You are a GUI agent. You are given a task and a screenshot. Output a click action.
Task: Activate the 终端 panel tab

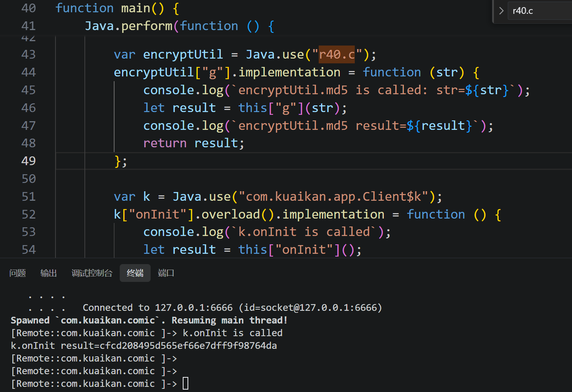pos(135,273)
